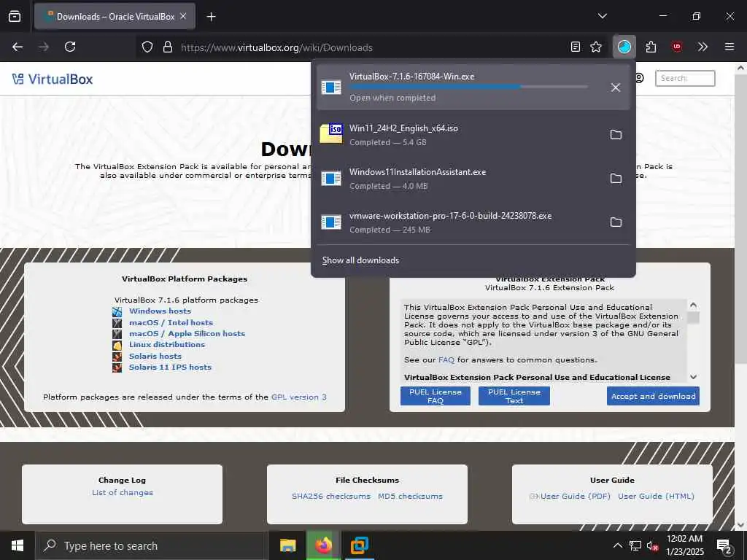Viewport: 747px width, 560px height.
Task: Open vmware-workstation-pro-17-6-0 download entry
Action: point(461,222)
